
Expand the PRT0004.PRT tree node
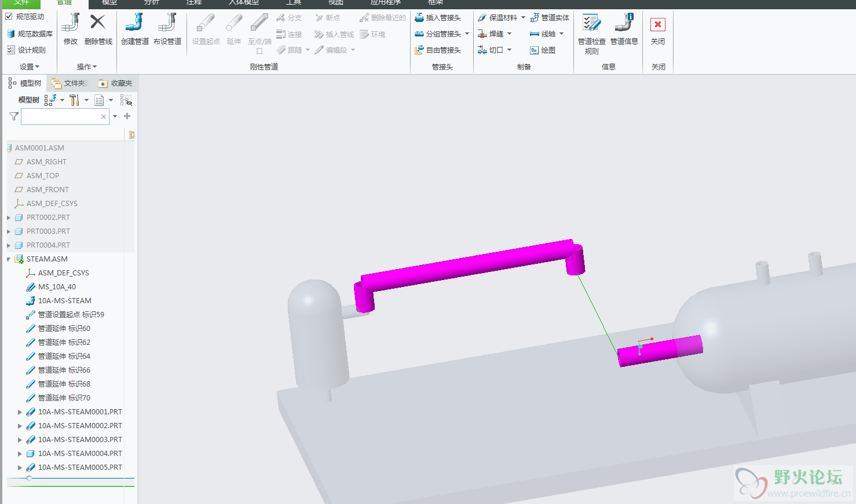9,245
